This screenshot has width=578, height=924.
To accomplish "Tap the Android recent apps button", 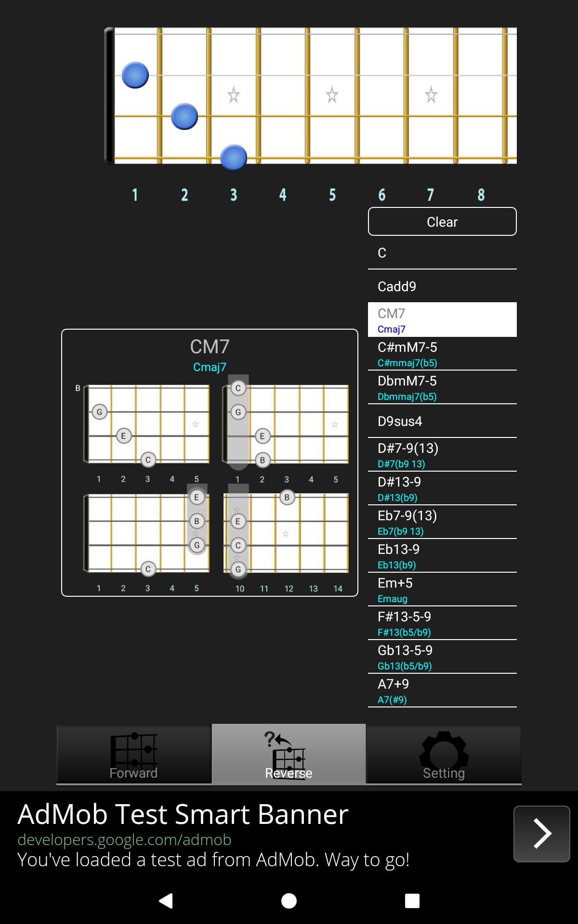I will 412,900.
